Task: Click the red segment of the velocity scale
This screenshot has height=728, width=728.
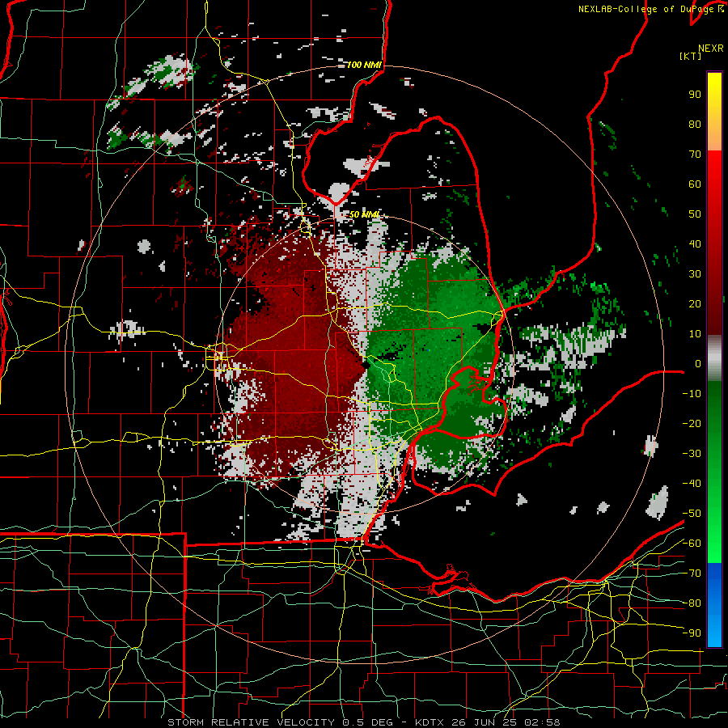Action: pyautogui.click(x=714, y=243)
